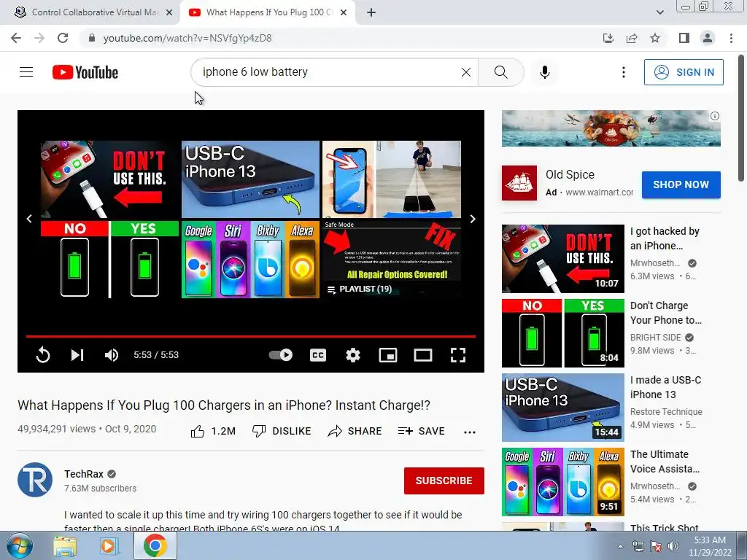The width and height of the screenshot is (747, 560).
Task: Open 'I made a USB-C iPhone 13' sidebar title
Action: tap(665, 387)
